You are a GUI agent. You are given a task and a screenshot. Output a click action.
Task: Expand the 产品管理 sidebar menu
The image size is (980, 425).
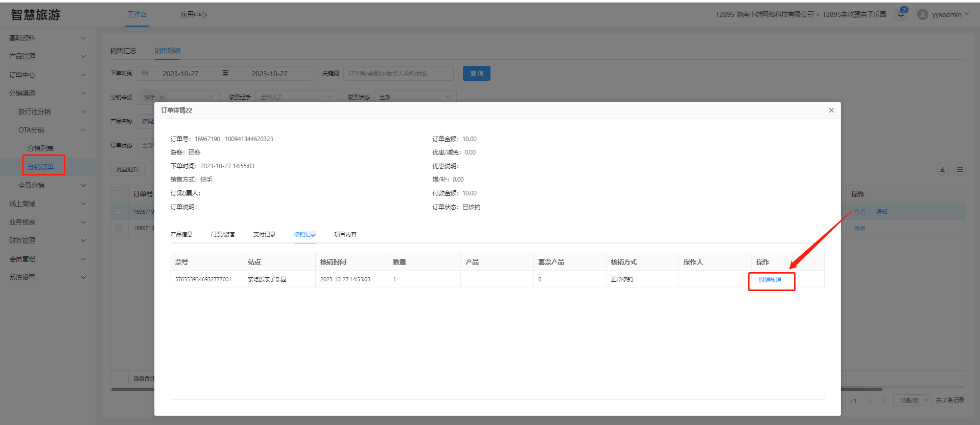(47, 56)
